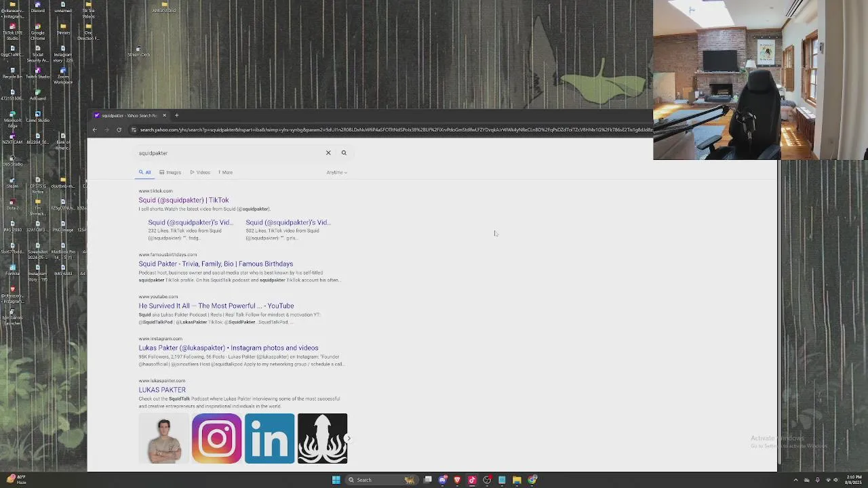
Task: Open the NZXT CAM desktop shortcut
Action: [12, 138]
